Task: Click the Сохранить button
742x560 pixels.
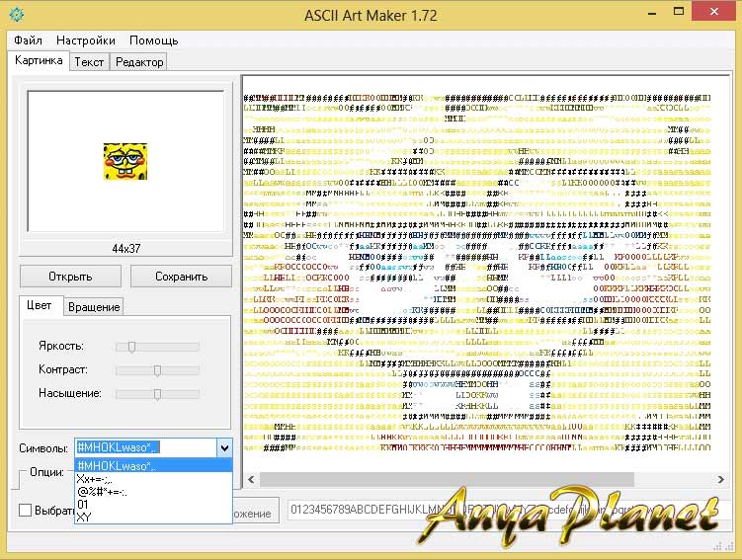Action: [x=181, y=277]
